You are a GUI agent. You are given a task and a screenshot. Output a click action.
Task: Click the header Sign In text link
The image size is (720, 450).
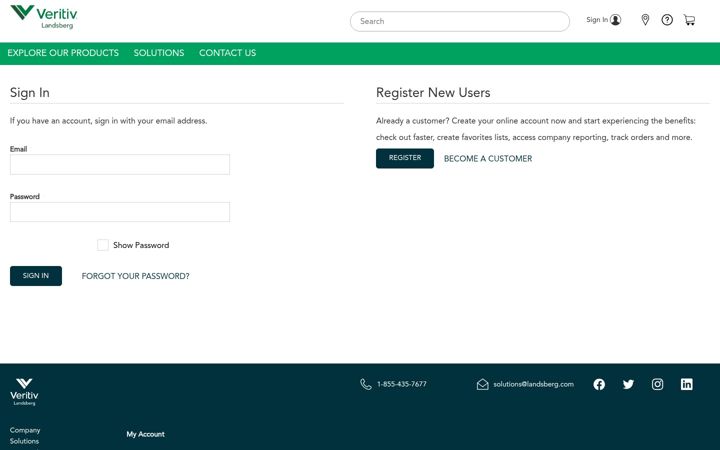click(597, 20)
